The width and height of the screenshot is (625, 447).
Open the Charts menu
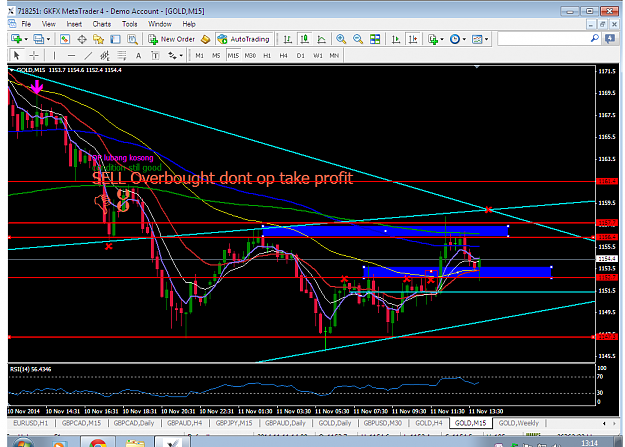pos(102,24)
